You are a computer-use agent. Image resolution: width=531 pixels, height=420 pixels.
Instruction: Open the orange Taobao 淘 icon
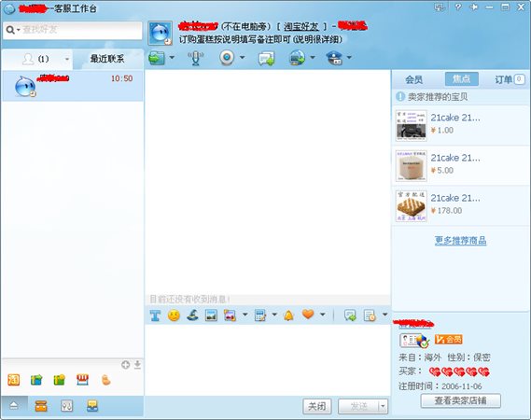click(14, 380)
